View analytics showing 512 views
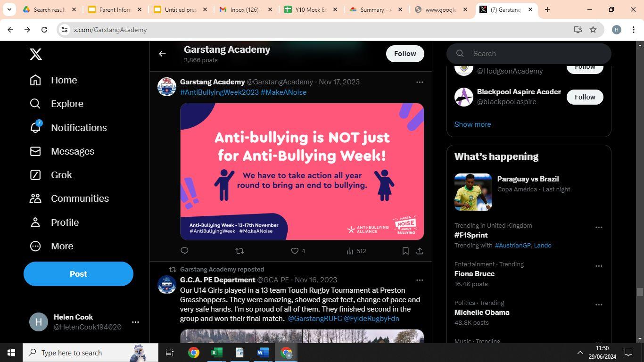 [356, 251]
